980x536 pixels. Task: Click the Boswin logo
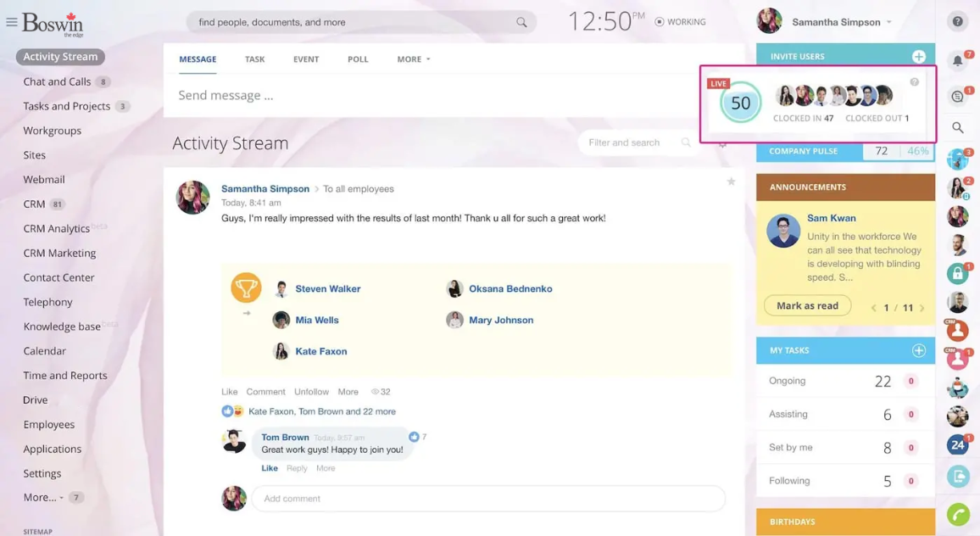click(x=53, y=24)
